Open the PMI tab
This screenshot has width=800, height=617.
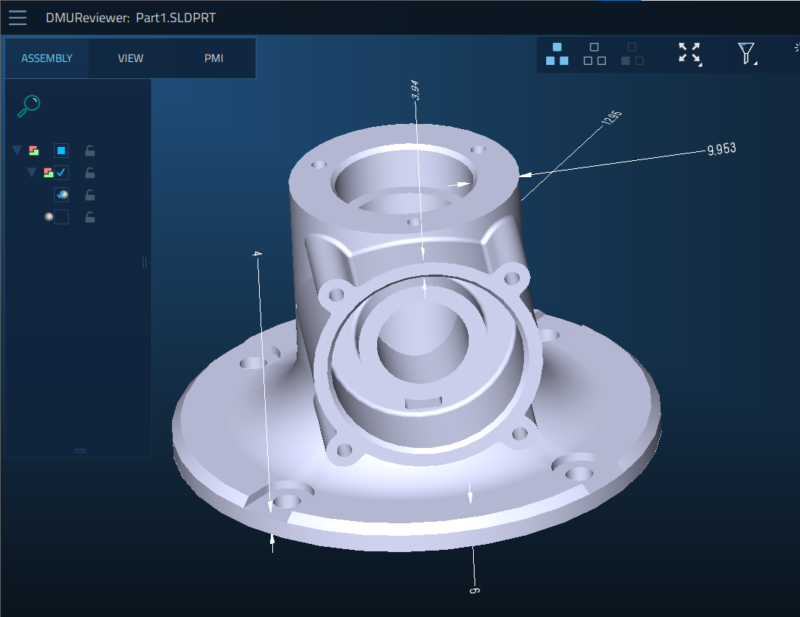[x=213, y=58]
